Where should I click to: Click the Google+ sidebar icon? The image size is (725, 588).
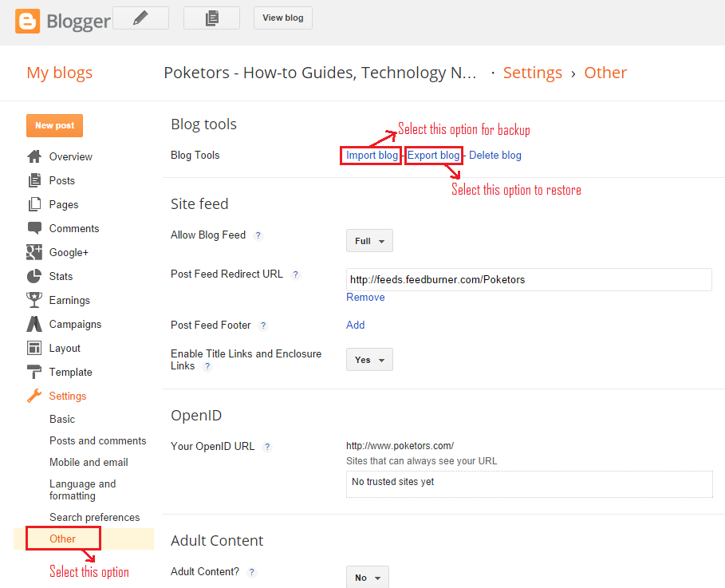pyautogui.click(x=34, y=252)
